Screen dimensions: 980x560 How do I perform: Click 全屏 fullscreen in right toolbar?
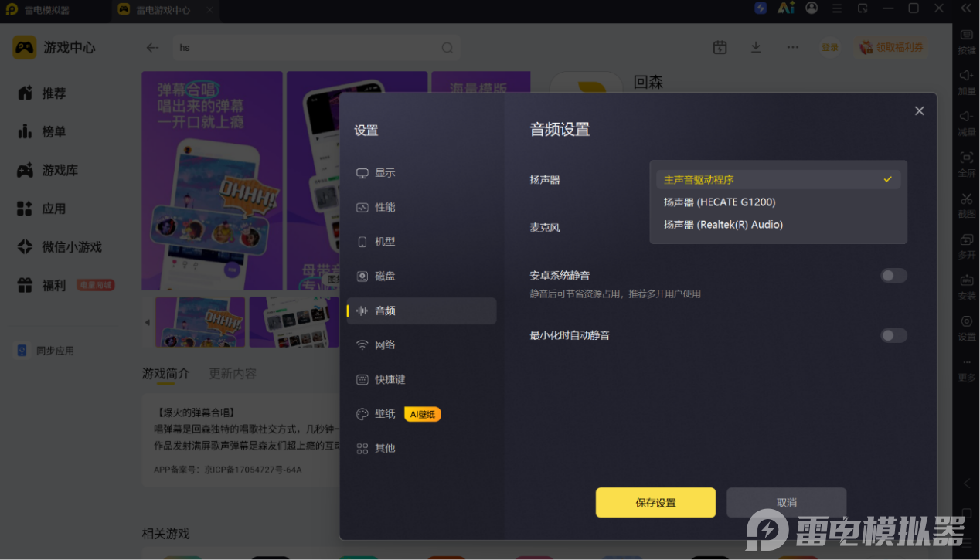[x=967, y=164]
